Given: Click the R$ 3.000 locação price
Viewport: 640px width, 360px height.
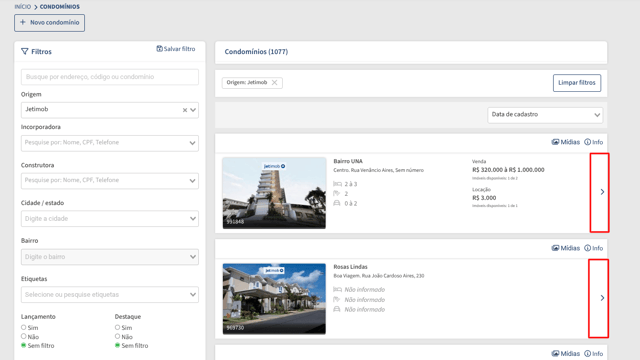Looking at the screenshot, I should (484, 198).
